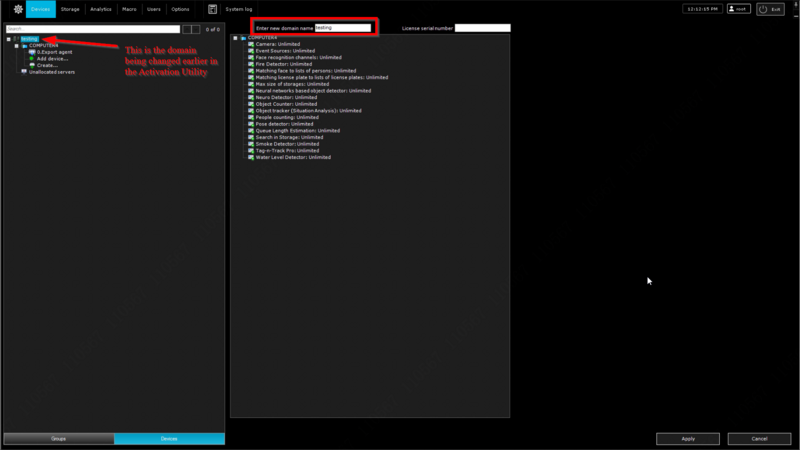Image resolution: width=800 pixels, height=450 pixels.
Task: Click the License serial number field
Action: click(482, 28)
